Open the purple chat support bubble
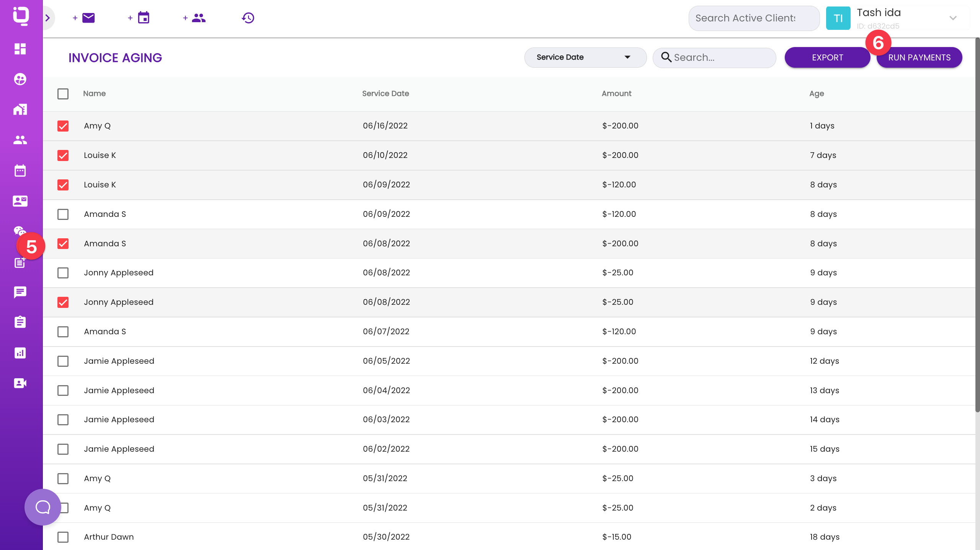The image size is (980, 550). (x=42, y=507)
